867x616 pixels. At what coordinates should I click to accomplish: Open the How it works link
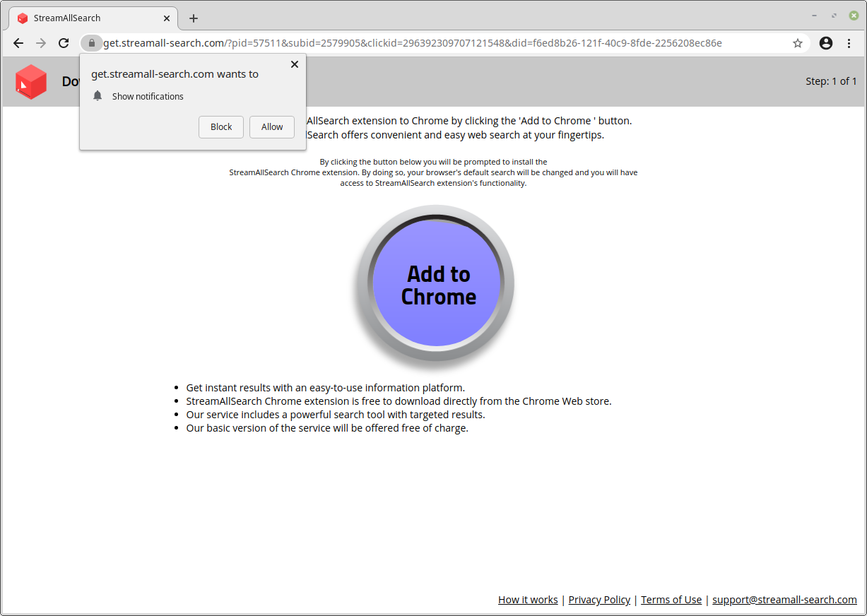[x=528, y=600]
